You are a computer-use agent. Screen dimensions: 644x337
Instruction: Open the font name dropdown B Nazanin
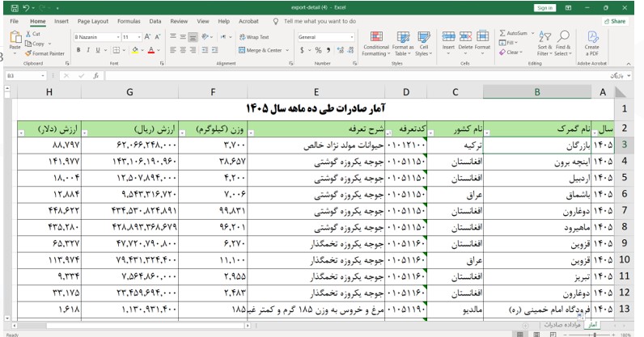118,37
